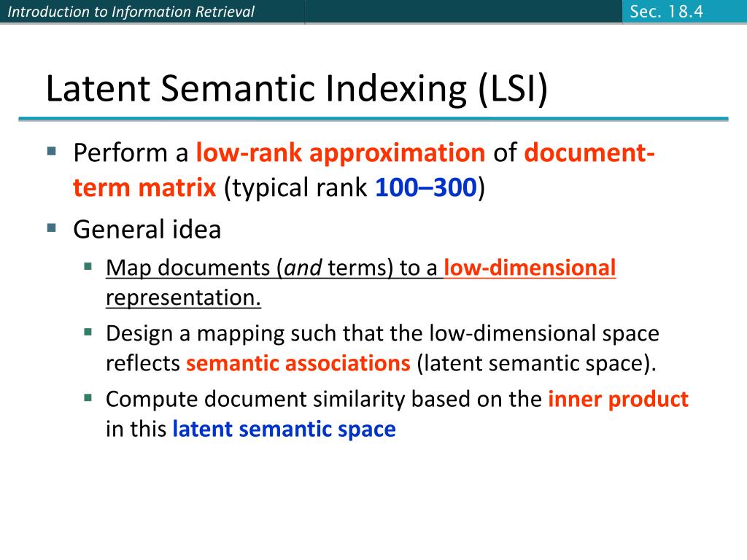Click the slide title 'Latent Semantic Indexing (LSI)'
747x560 pixels.
(297, 89)
